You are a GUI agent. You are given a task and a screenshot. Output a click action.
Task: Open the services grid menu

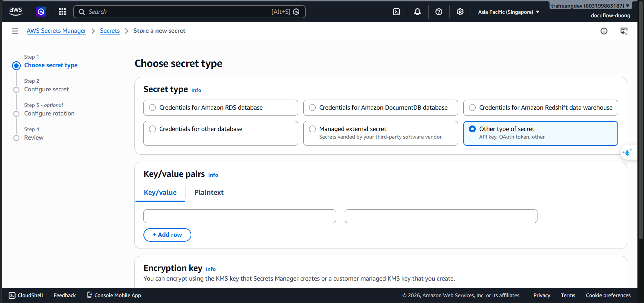pyautogui.click(x=62, y=12)
